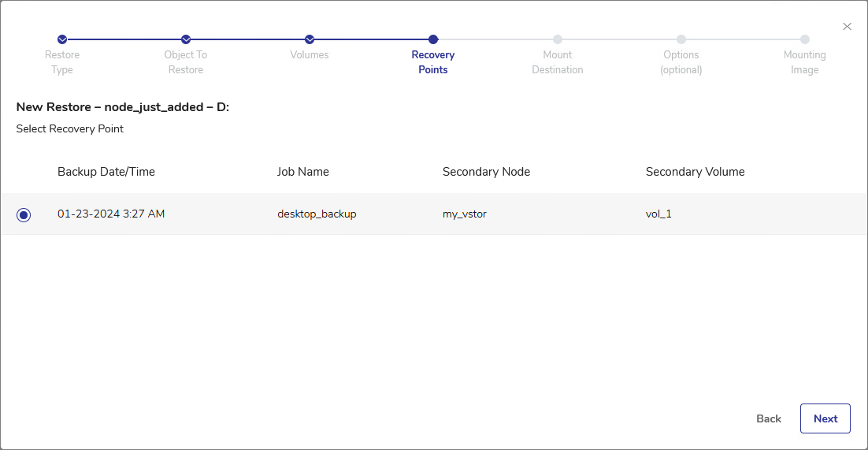
Task: Click the Restore Type step checkmark circle
Action: tap(62, 39)
